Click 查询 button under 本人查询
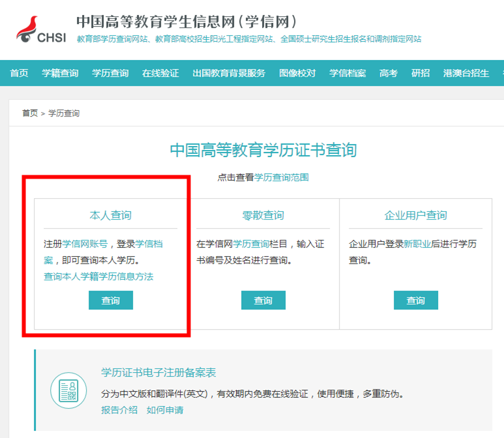The width and height of the screenshot is (504, 438). pyautogui.click(x=111, y=300)
